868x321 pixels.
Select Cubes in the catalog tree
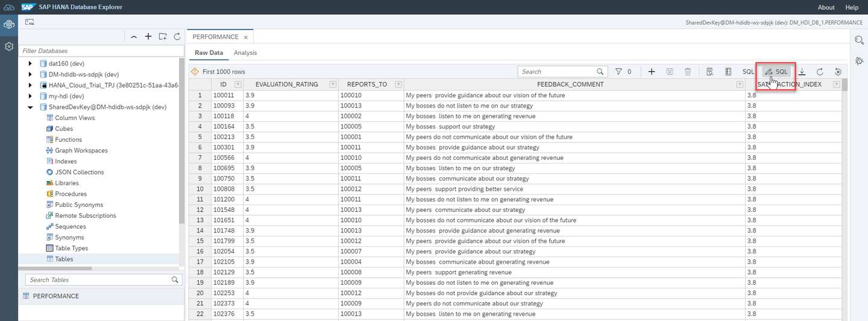click(64, 129)
